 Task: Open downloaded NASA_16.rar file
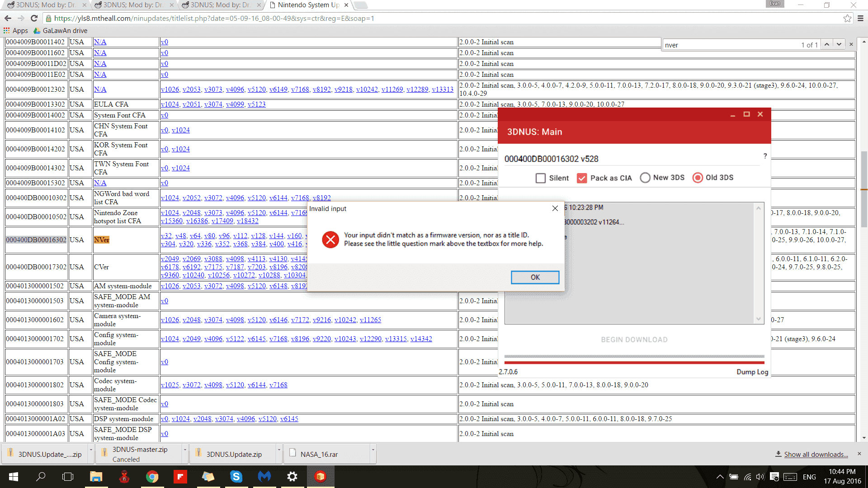[x=326, y=454]
